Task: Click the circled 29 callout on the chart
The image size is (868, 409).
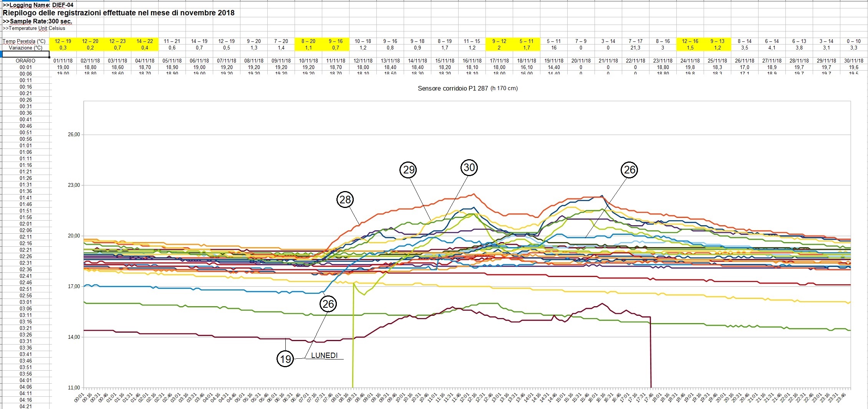Action: (x=408, y=170)
